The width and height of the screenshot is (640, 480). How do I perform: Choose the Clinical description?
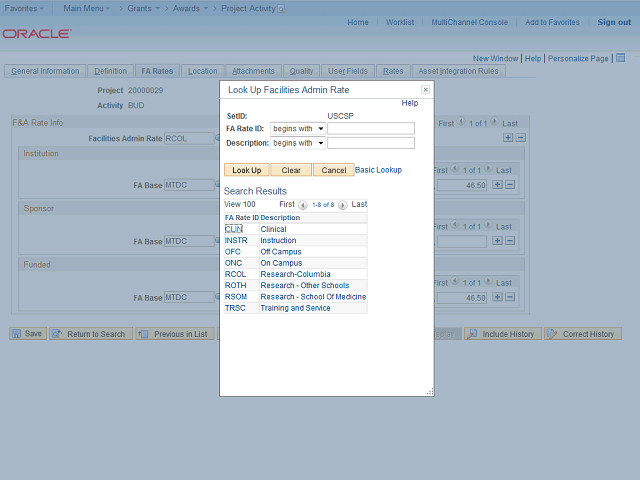tap(273, 229)
